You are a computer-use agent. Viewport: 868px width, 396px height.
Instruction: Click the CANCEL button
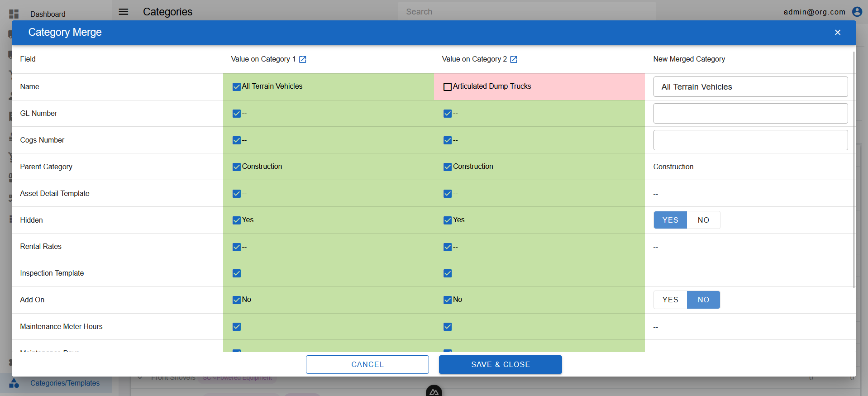(367, 365)
